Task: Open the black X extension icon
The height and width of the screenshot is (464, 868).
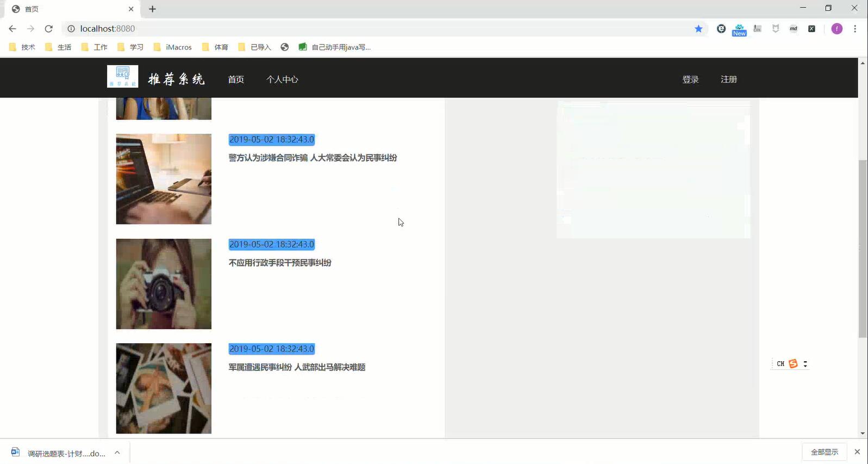Action: pos(811,29)
